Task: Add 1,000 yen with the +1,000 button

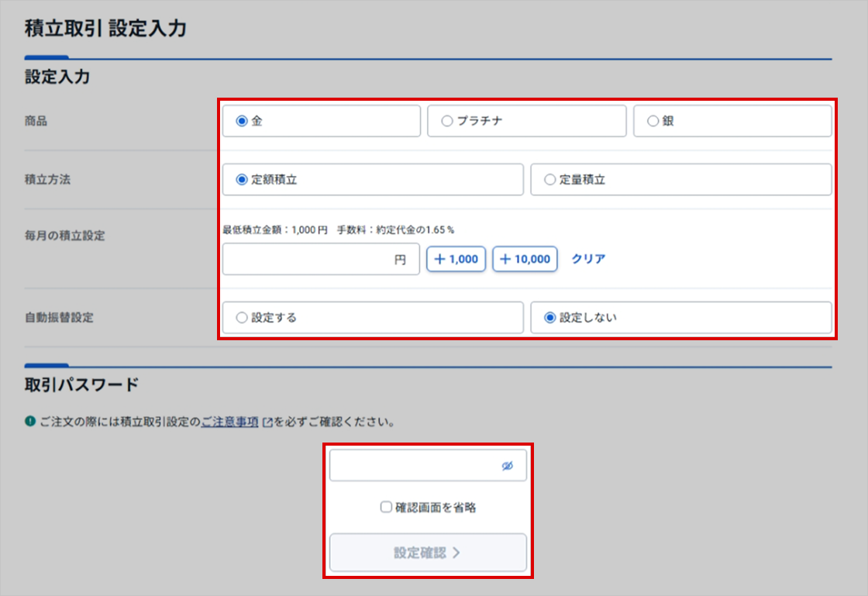Action: point(456,260)
